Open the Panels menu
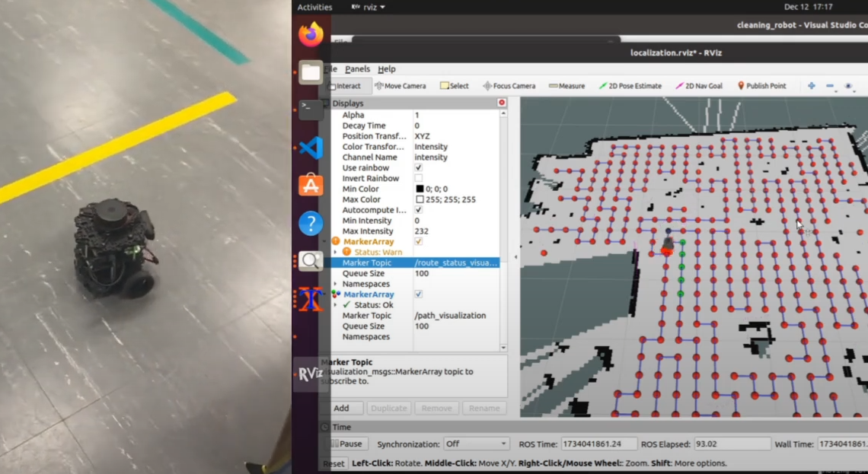The height and width of the screenshot is (474, 868). [x=357, y=68]
